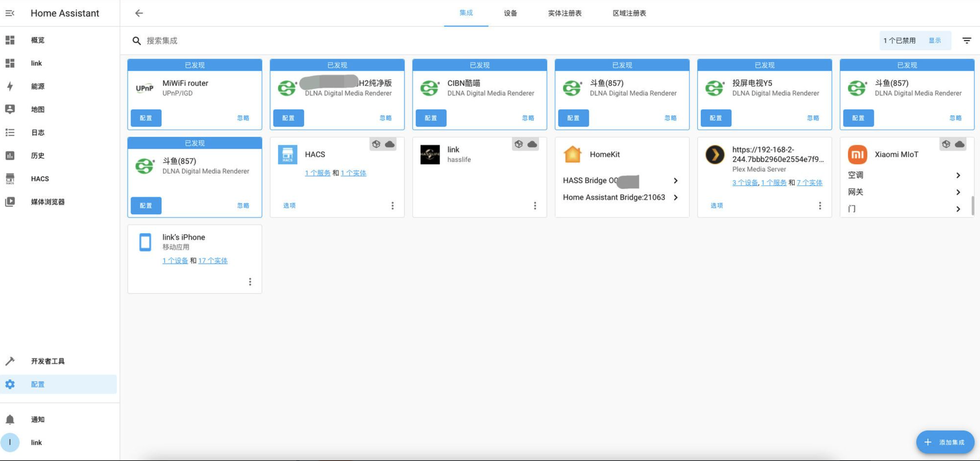The width and height of the screenshot is (980, 461).
Task: Open 开发者工具 developer tools
Action: [59, 361]
